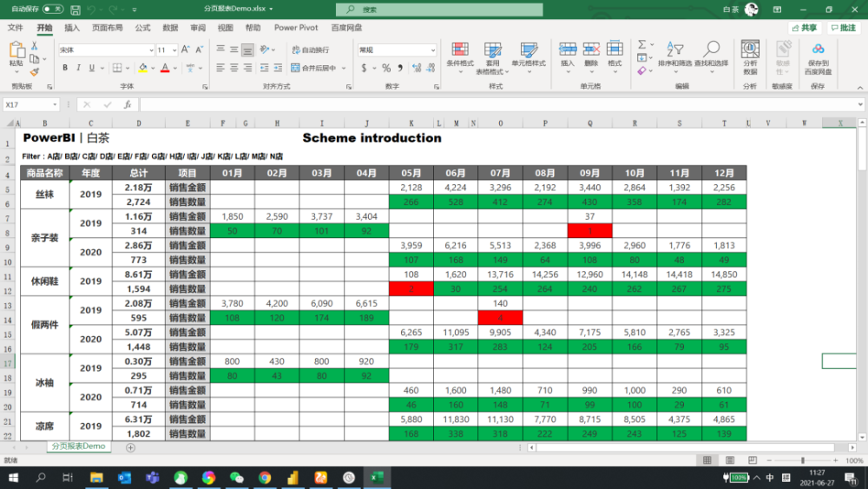868x489 pixels.
Task: Toggle bold formatting
Action: [x=65, y=68]
